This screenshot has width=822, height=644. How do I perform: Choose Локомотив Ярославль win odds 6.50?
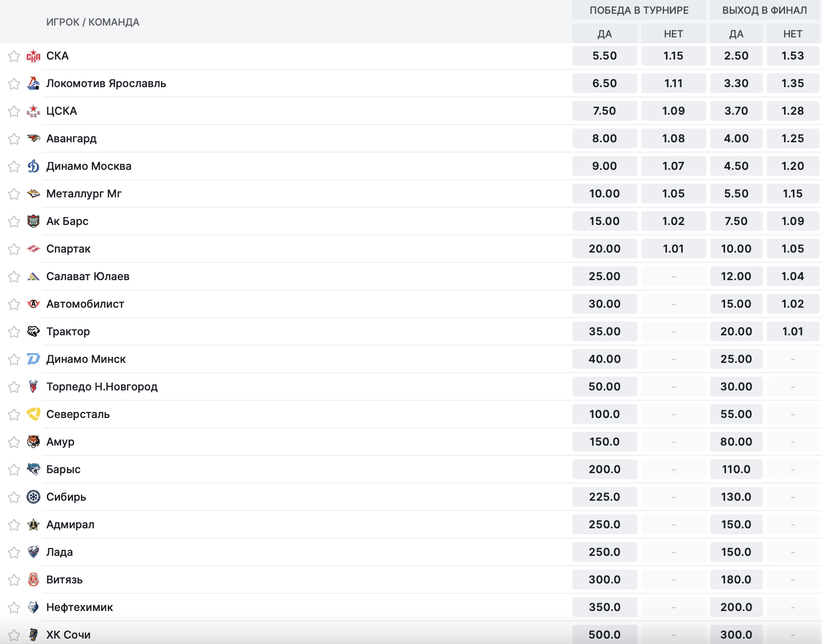(x=605, y=83)
